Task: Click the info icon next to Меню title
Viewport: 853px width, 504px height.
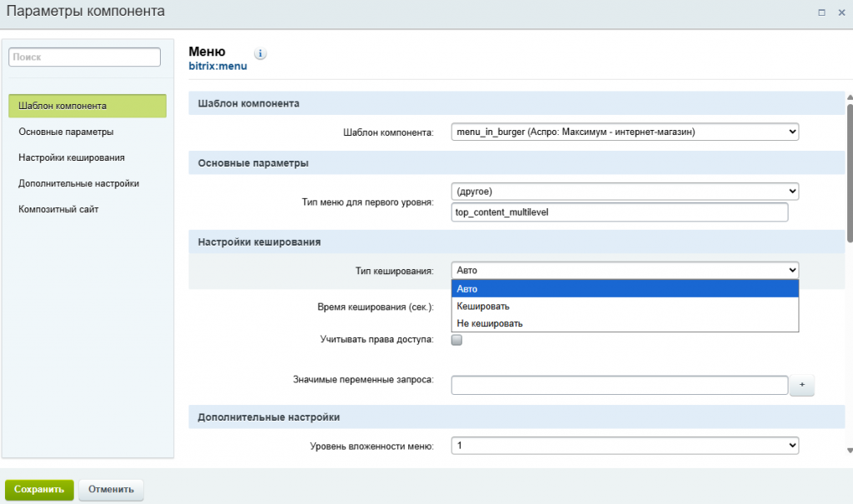Action: [260, 54]
